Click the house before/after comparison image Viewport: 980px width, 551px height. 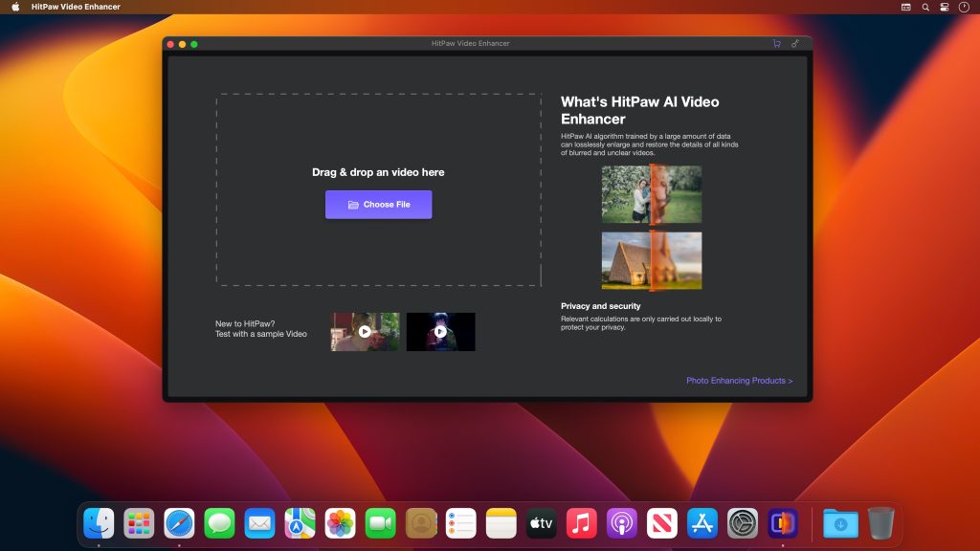pyautogui.click(x=651, y=260)
